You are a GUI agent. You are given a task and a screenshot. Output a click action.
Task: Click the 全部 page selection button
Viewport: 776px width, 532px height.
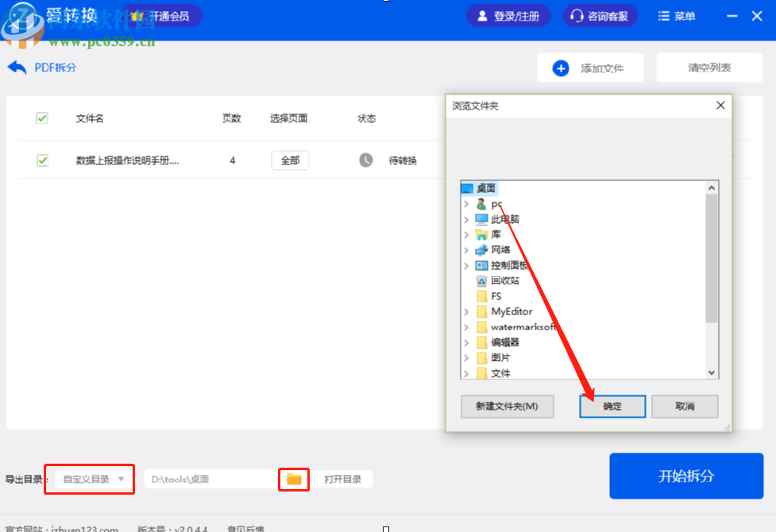(289, 160)
